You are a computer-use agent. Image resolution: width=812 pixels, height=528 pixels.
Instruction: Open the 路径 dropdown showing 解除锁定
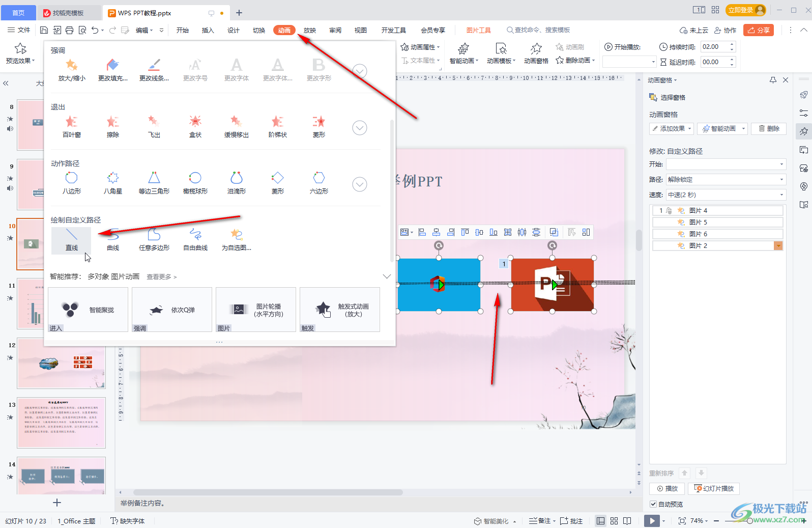[726, 179]
